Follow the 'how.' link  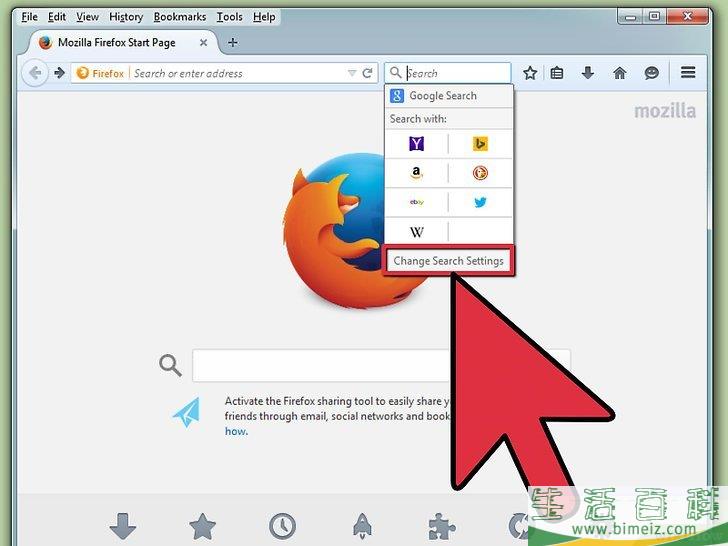(x=236, y=431)
